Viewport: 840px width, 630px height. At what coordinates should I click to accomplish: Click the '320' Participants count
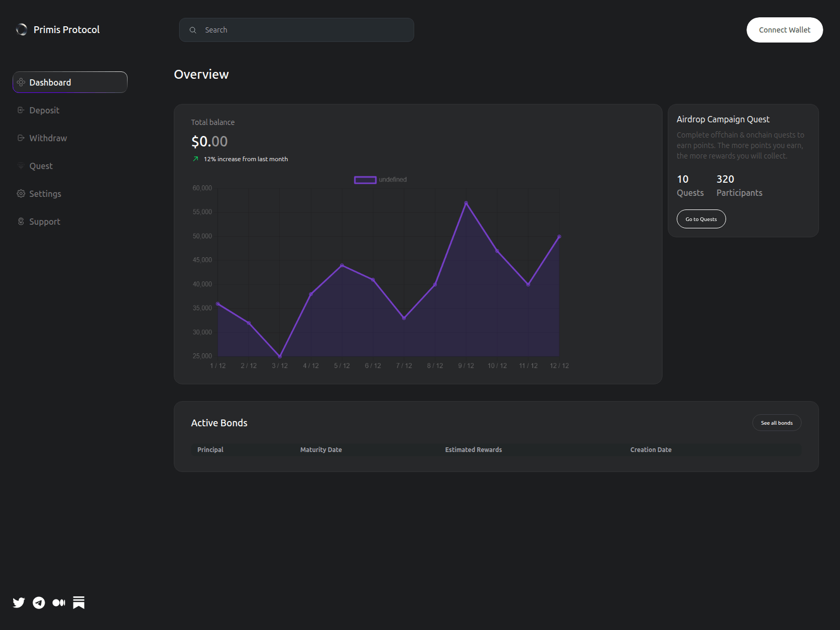point(725,179)
